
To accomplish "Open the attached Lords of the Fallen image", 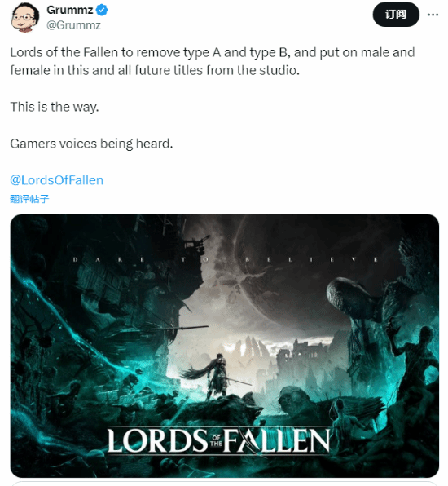I will 225,346.
